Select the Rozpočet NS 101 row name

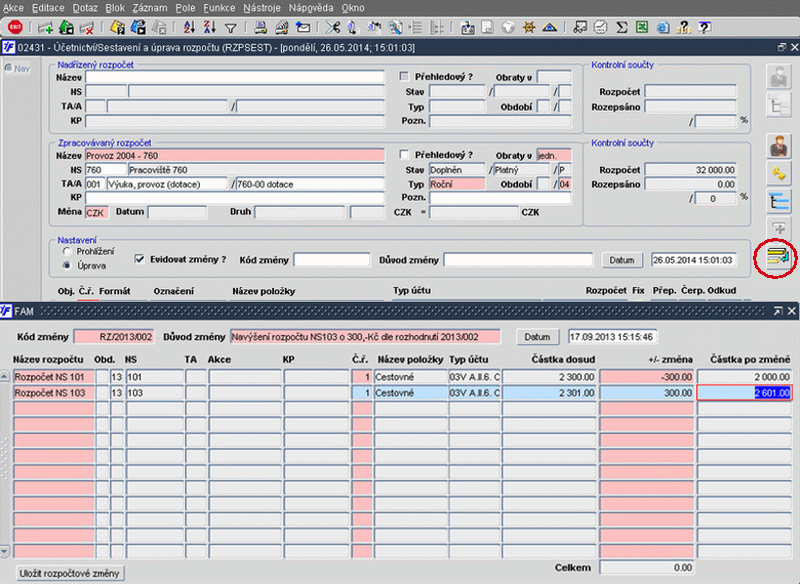pos(54,377)
